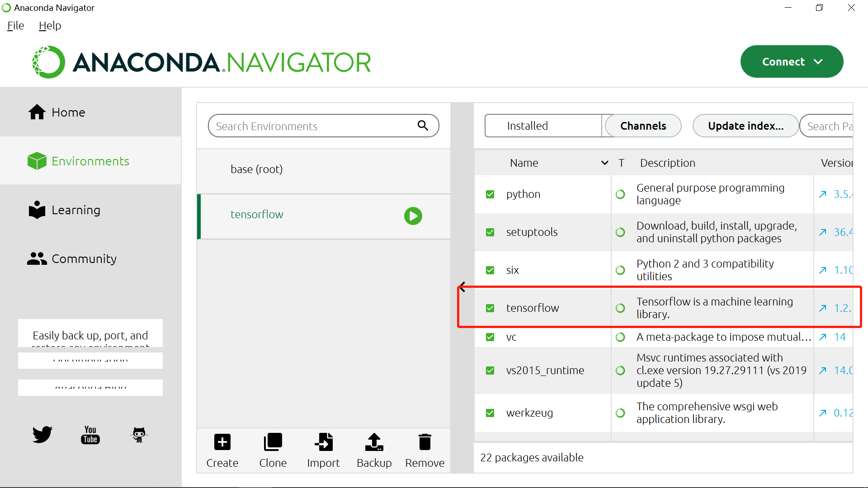
Task: Run the tensorflow environment play button
Action: tap(413, 216)
